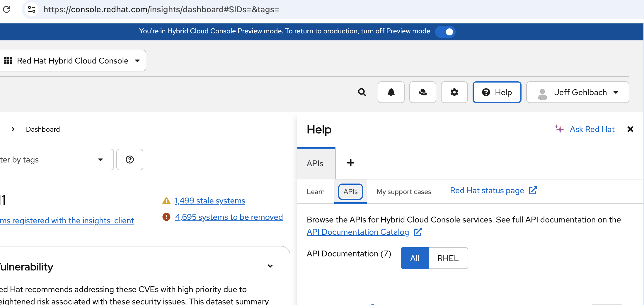Click Ask Red Hat assistant link

coord(592,129)
